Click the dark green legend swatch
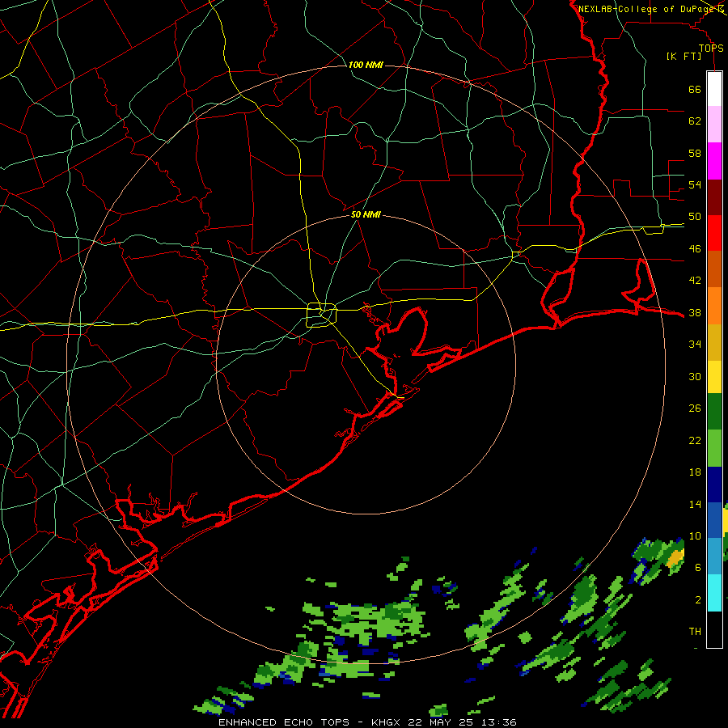The width and height of the screenshot is (728, 728). click(714, 412)
